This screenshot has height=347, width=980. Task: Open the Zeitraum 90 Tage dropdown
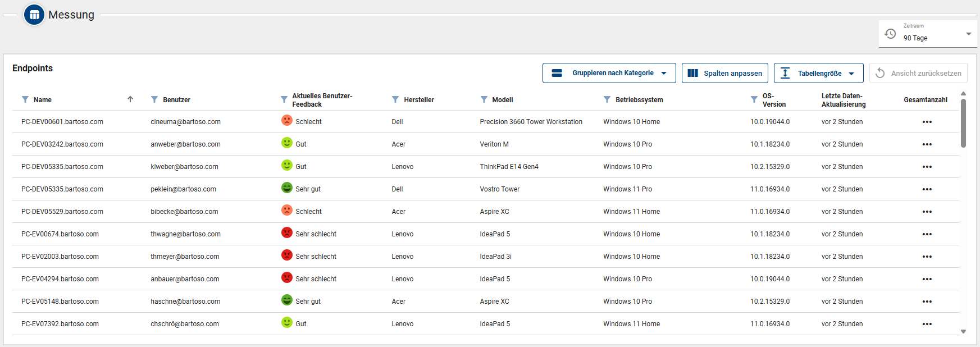pos(928,34)
